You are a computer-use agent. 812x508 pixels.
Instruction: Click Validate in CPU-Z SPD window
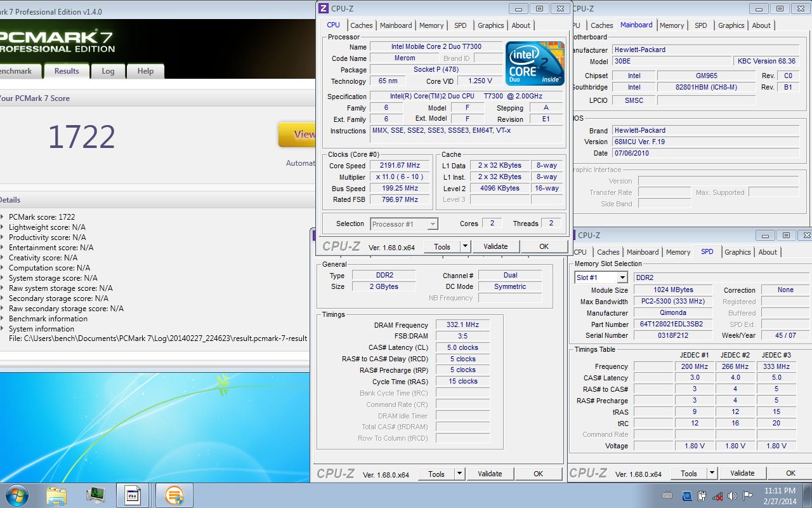(x=742, y=473)
